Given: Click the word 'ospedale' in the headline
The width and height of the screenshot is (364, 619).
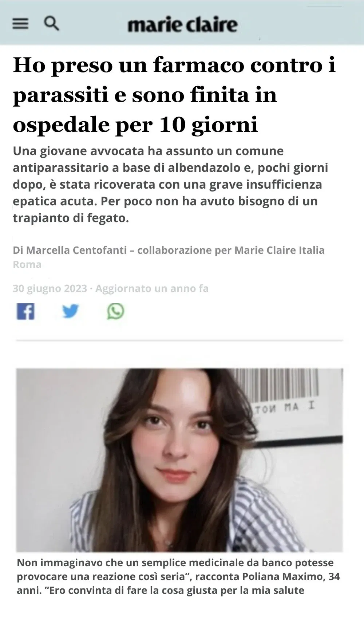Looking at the screenshot, I should point(62,125).
